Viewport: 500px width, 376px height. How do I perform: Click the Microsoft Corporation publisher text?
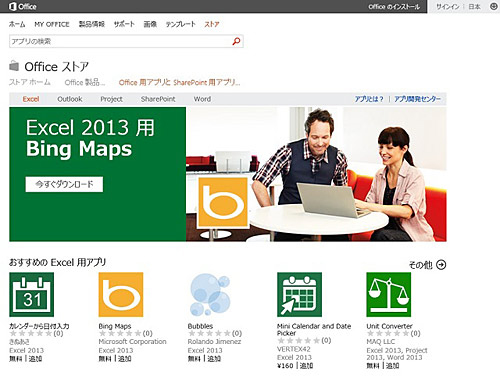point(132,342)
